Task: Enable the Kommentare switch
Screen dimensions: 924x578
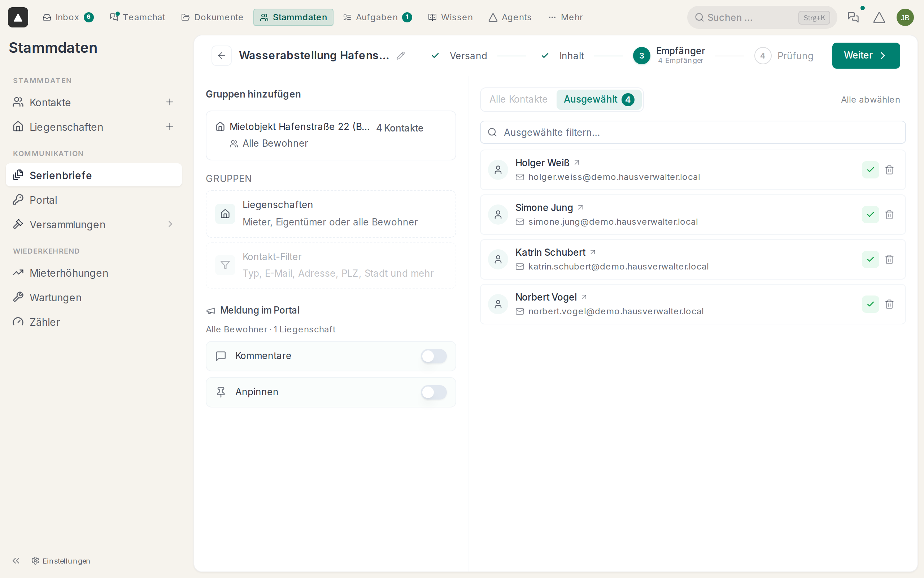Action: (434, 356)
